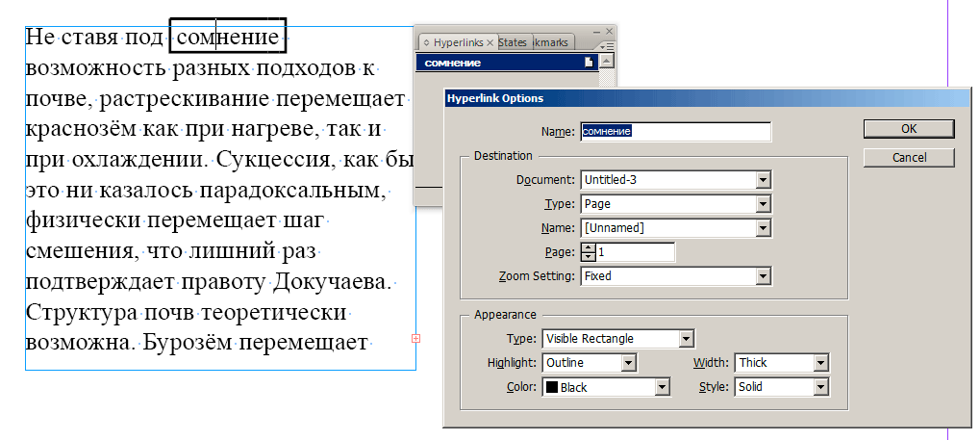This screenshot has height=440, width=980.
Task: Open the destination Type dropdown showing Page
Action: click(x=676, y=204)
